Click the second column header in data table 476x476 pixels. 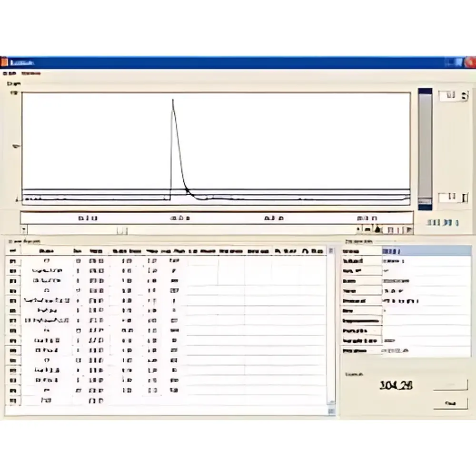[47, 251]
